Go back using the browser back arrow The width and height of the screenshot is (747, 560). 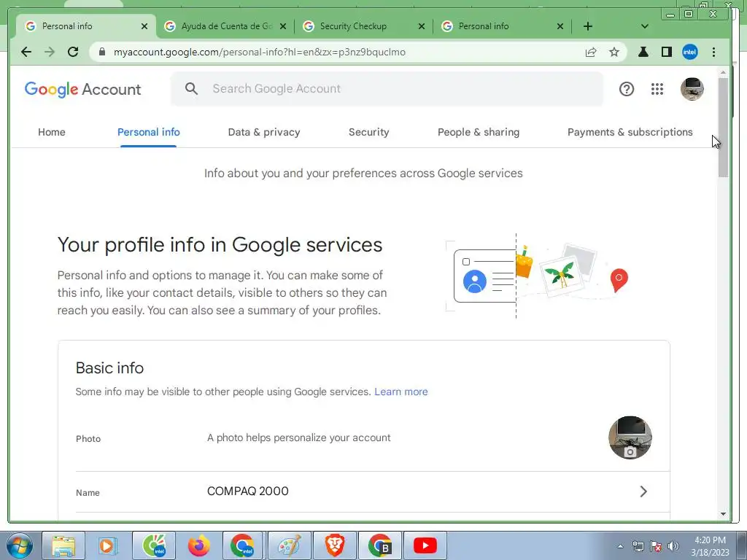pos(26,52)
